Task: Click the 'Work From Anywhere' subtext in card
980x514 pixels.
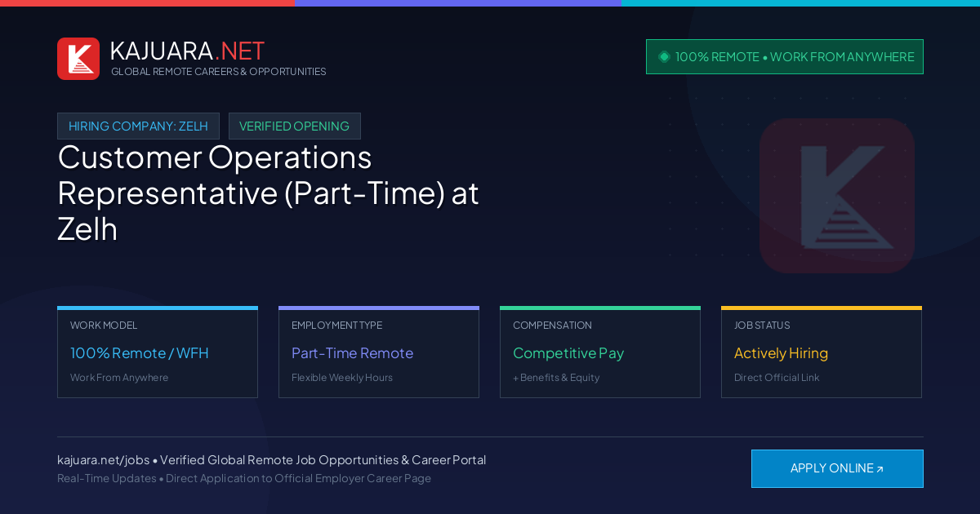Action: click(119, 378)
